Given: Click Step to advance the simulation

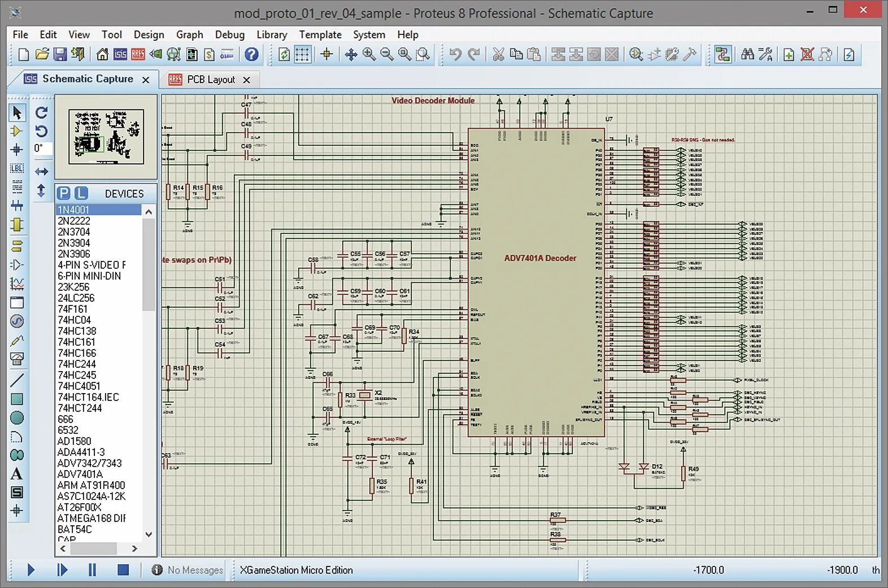Looking at the screenshot, I should pyautogui.click(x=62, y=570).
